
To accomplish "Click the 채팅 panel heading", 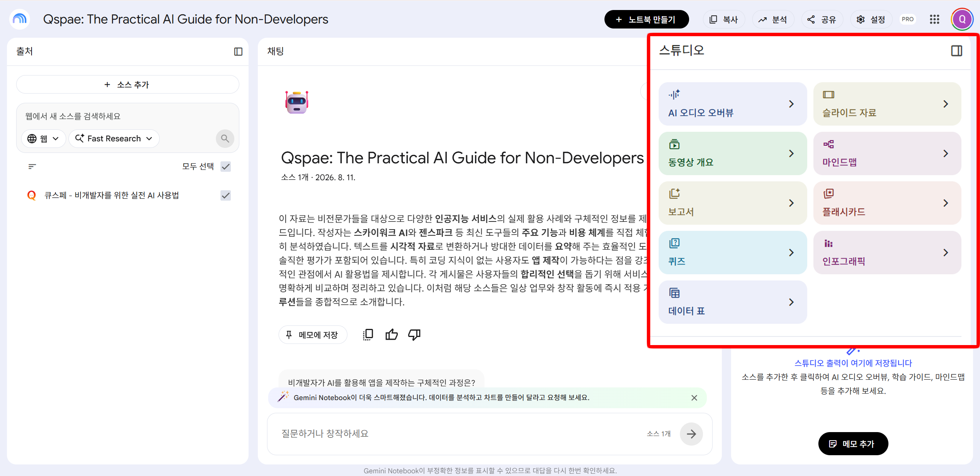I will click(275, 51).
